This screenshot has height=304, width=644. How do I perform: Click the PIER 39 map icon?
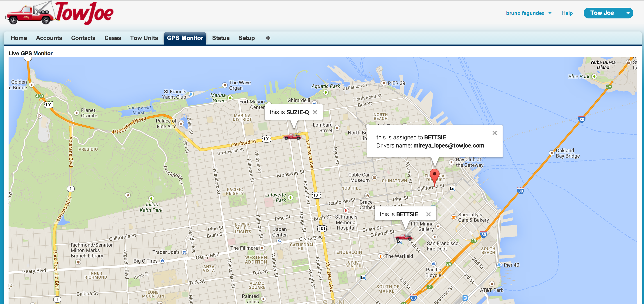[x=383, y=83]
